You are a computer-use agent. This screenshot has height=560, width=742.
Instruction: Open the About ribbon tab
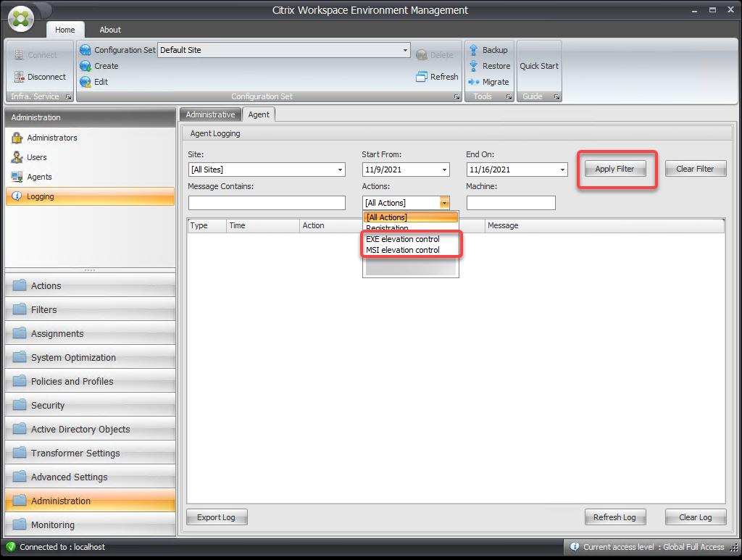[110, 29]
